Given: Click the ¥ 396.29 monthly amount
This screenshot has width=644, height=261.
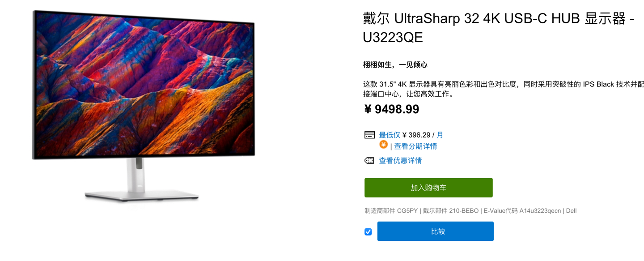Looking at the screenshot, I should tap(416, 135).
